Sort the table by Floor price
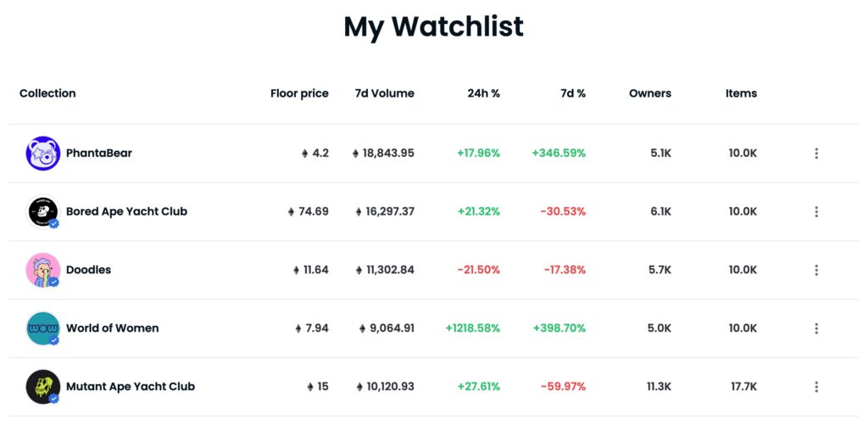868x425 pixels. coord(299,93)
